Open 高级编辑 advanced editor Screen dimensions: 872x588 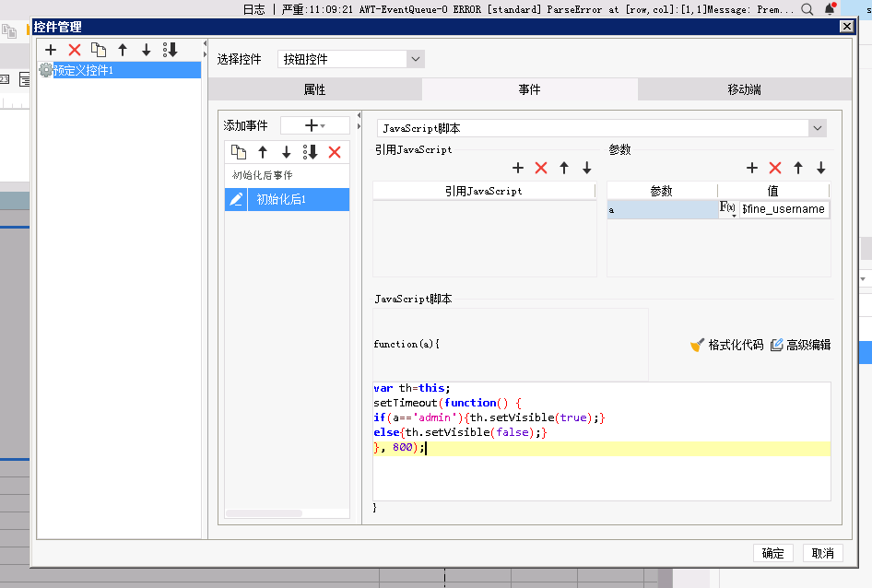(x=801, y=345)
